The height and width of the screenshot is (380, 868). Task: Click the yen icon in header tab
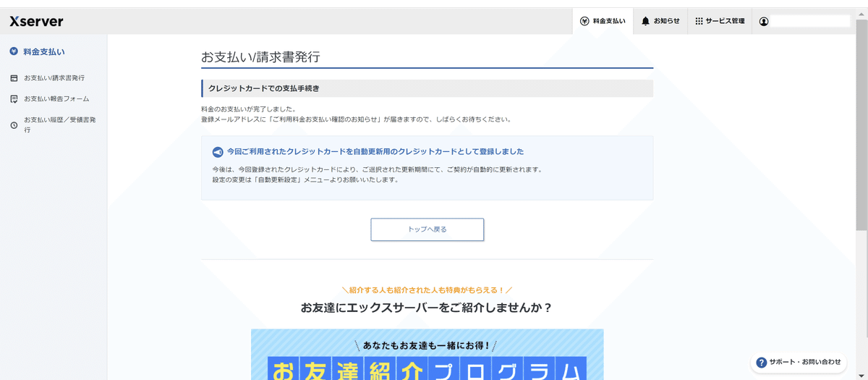[x=584, y=21]
